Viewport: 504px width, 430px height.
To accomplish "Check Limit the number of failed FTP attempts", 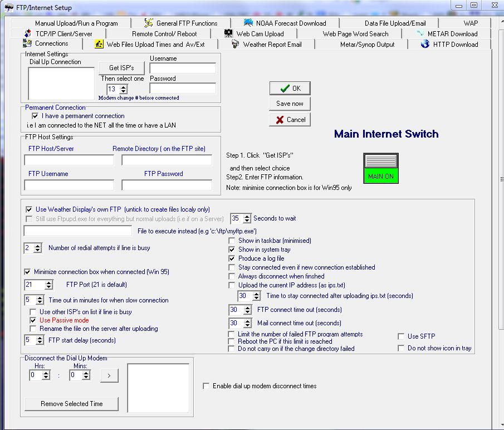I will pyautogui.click(x=231, y=334).
